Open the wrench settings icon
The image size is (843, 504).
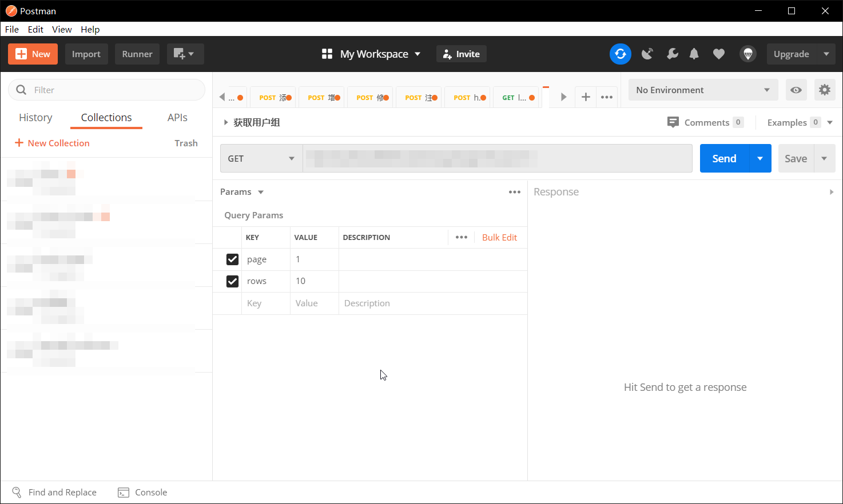click(673, 54)
